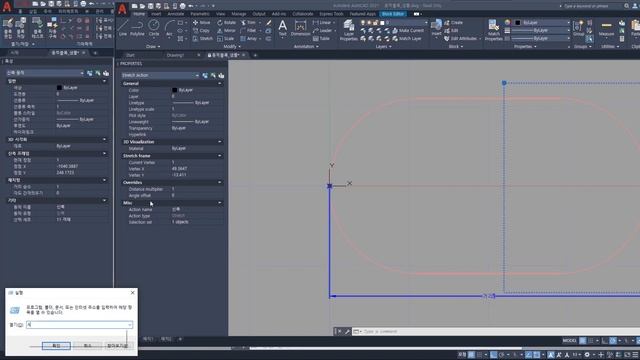Open the Block Editor ribbon tab

[393, 13]
